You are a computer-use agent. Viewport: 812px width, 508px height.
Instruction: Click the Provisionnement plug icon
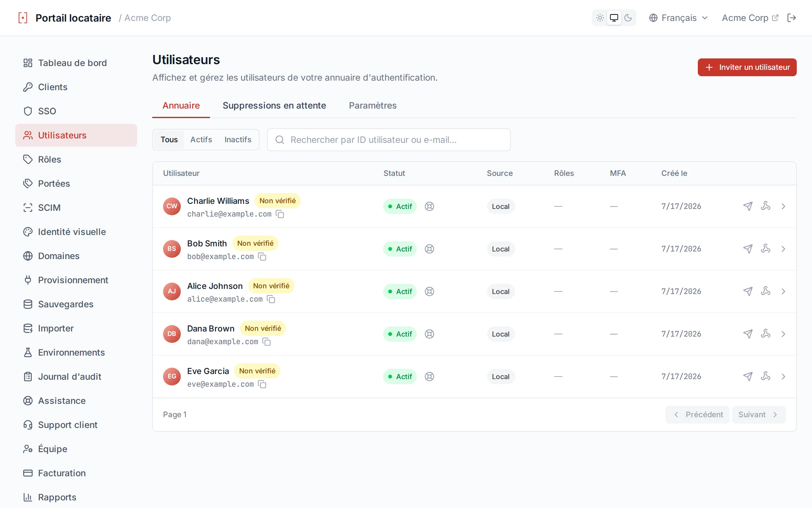coord(28,280)
